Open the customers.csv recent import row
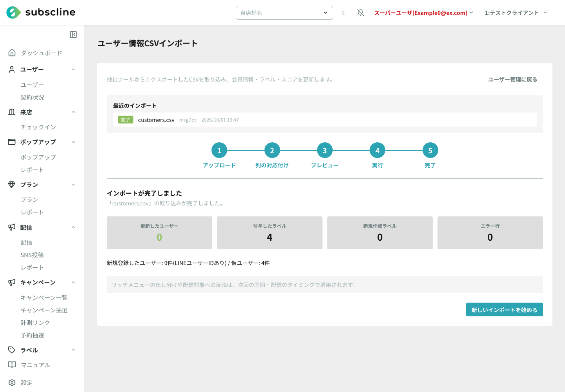Image resolution: width=565 pixels, height=392 pixels. pos(325,120)
